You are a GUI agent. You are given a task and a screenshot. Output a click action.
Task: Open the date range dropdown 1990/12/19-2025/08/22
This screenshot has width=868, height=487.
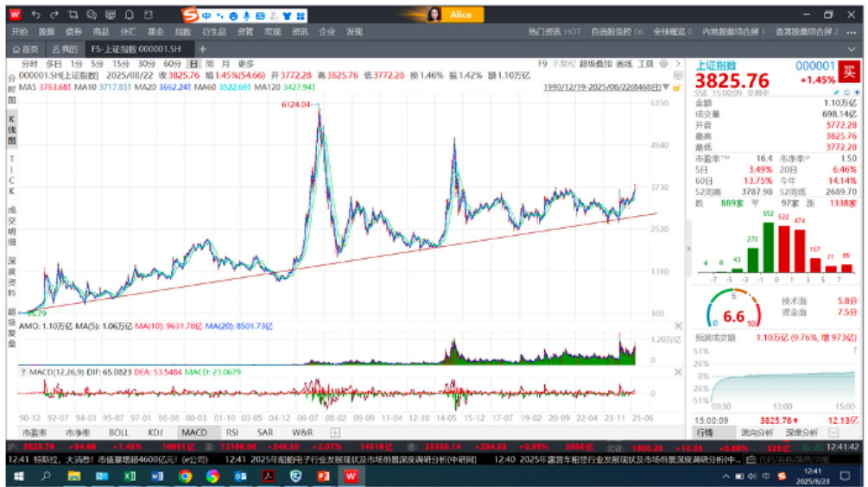pyautogui.click(x=606, y=87)
